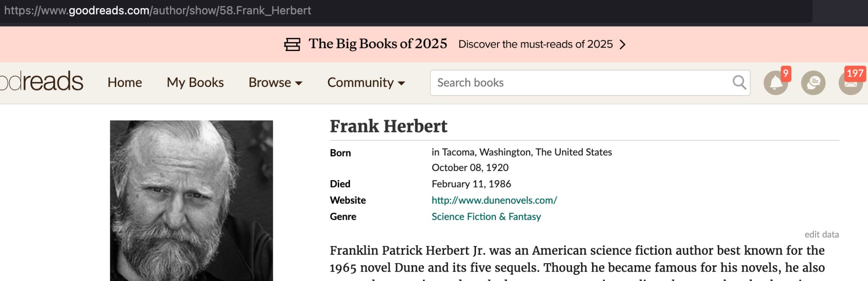This screenshot has width=868, height=281.
Task: Click the stacked books icon in banner
Action: (292, 44)
